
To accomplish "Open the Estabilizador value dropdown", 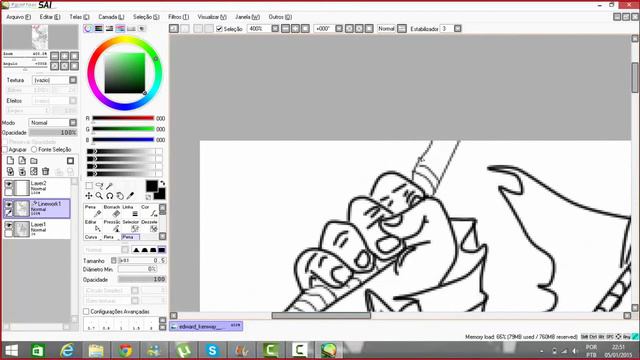I will 458,29.
